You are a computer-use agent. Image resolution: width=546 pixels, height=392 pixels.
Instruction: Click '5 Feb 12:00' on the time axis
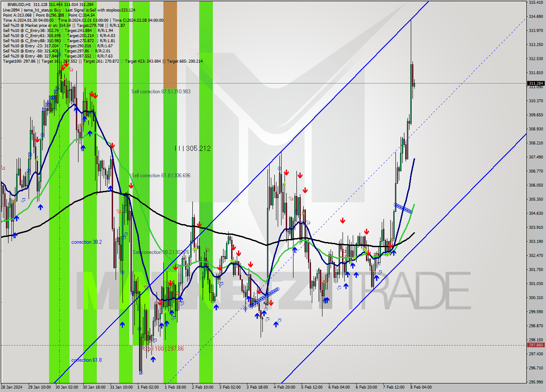(x=311, y=387)
